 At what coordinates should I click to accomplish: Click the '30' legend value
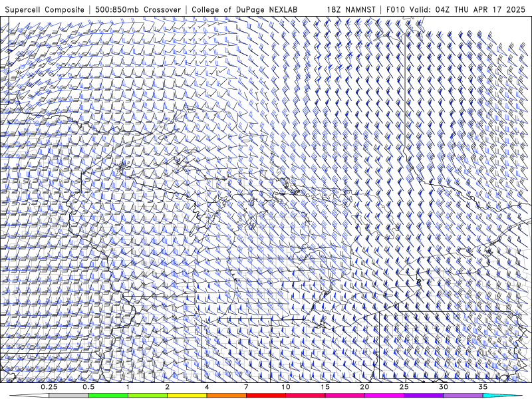pos(444,387)
